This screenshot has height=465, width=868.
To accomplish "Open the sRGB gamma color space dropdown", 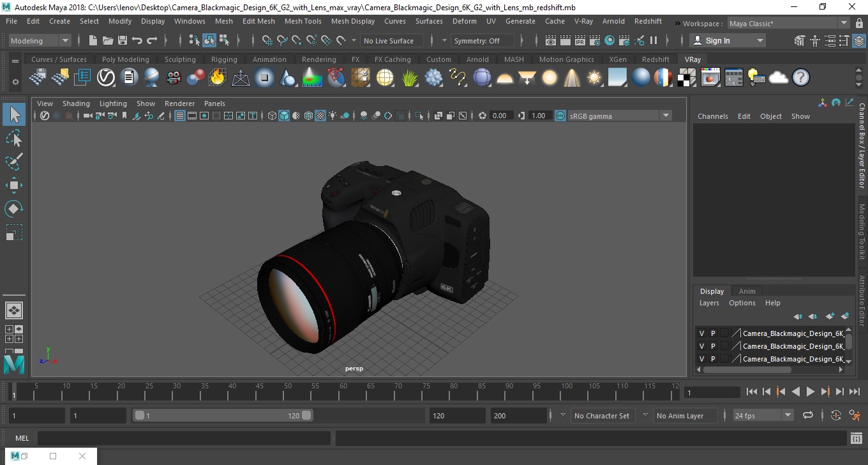I will (620, 116).
